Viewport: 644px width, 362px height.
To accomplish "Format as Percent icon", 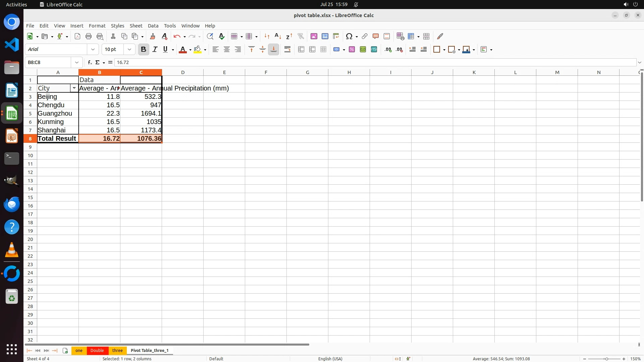I will pyautogui.click(x=352, y=49).
